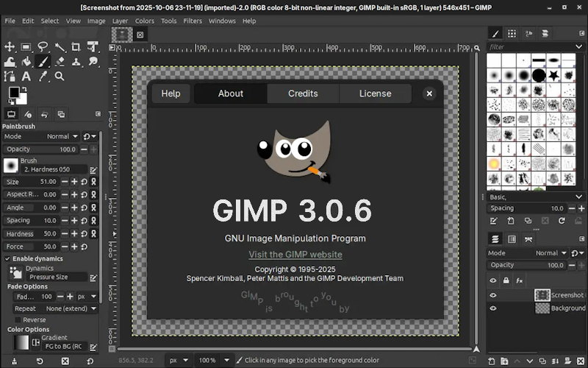Select the Text tool
Screen dimensions: 588x368
(26, 77)
